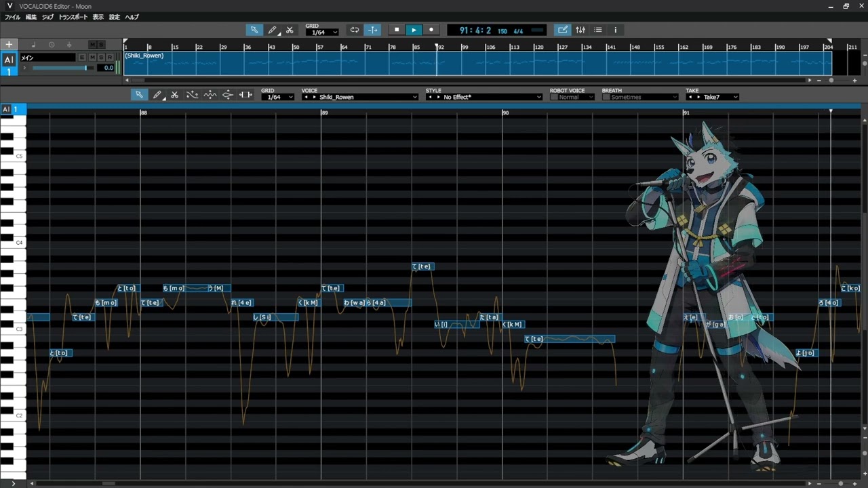Select the scissors tool in top toolbar
The width and height of the screenshot is (868, 488).
tap(290, 30)
